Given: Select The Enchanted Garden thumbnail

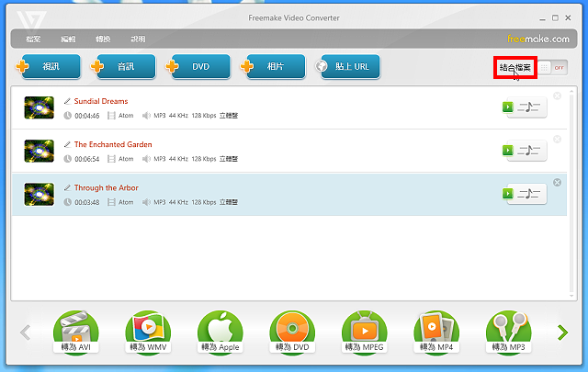Looking at the screenshot, I should point(39,151).
